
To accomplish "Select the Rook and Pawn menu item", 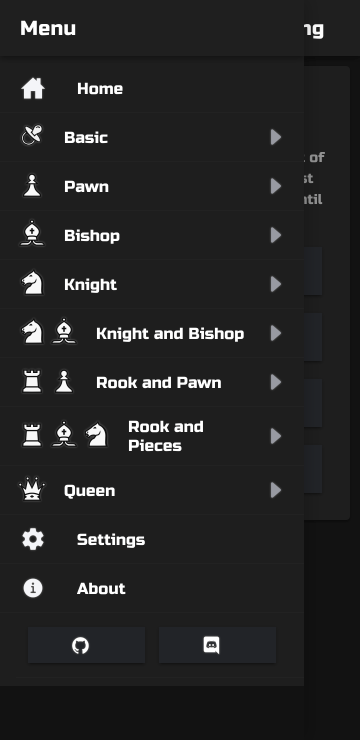I will tap(152, 382).
